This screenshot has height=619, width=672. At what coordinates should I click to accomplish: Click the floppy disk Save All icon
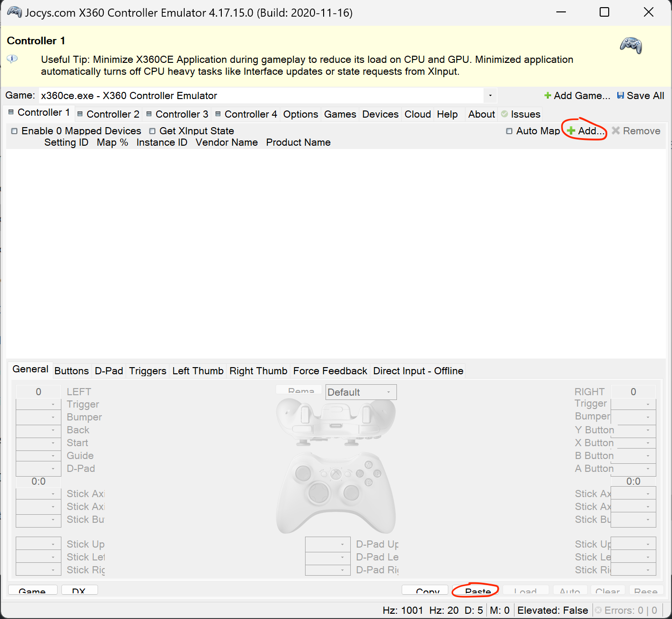621,95
